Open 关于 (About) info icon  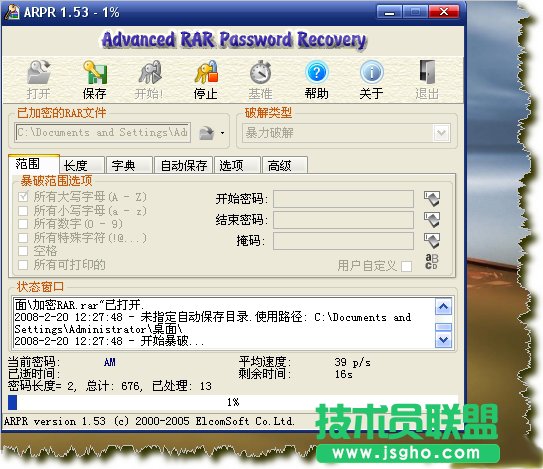coord(372,72)
